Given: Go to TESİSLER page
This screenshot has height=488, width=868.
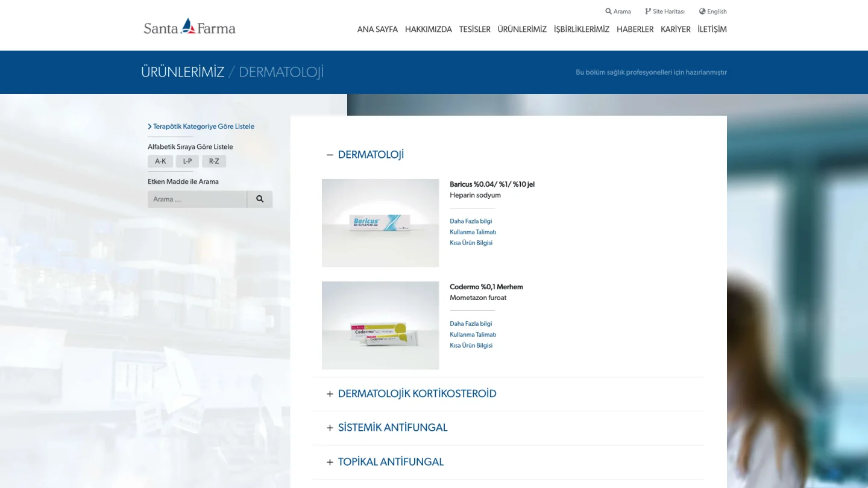Looking at the screenshot, I should [x=475, y=29].
